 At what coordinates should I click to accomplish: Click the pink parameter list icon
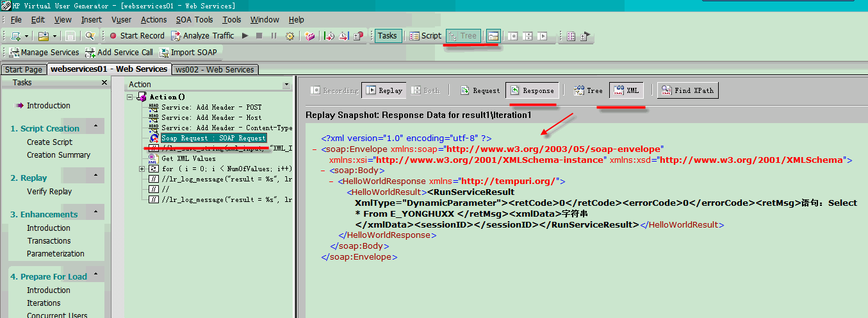coord(310,36)
